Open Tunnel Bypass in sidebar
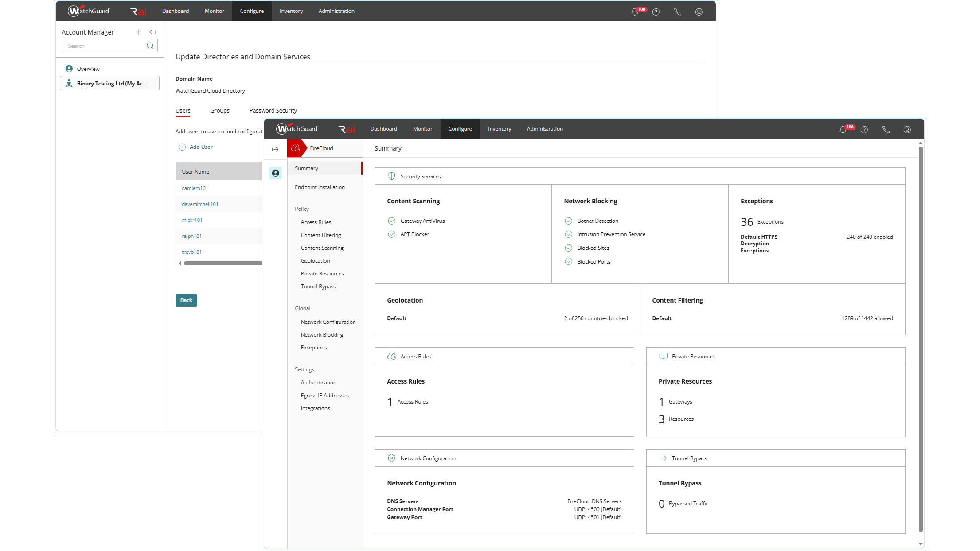This screenshot has width=980, height=551. 318,287
